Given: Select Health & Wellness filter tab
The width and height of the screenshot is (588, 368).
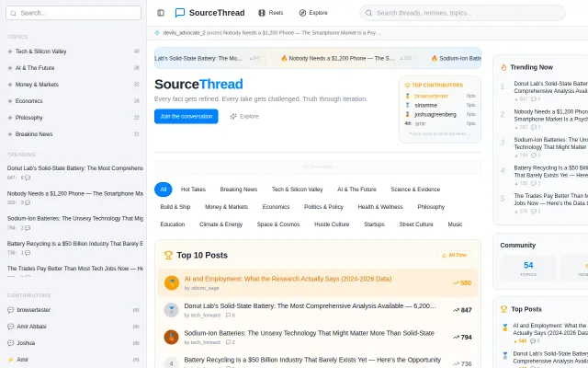Looking at the screenshot, I should coord(380,206).
